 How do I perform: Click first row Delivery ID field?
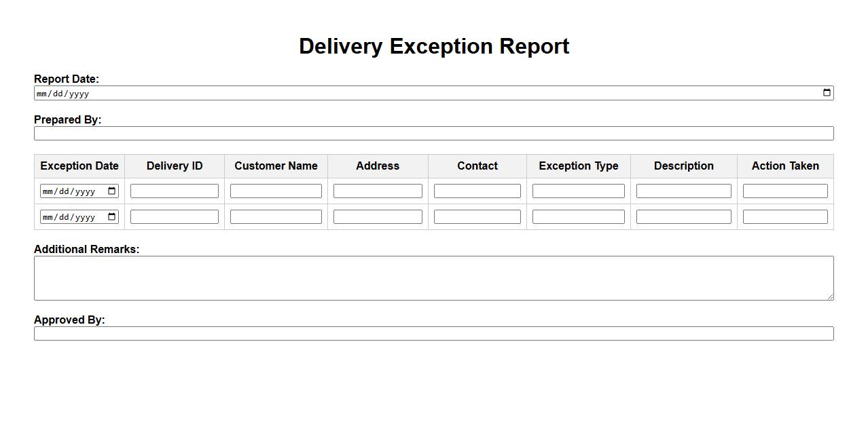pyautogui.click(x=175, y=191)
